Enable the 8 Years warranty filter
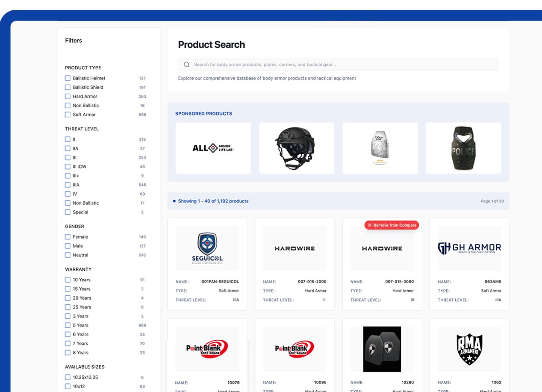This screenshot has width=542, height=392. tap(68, 353)
